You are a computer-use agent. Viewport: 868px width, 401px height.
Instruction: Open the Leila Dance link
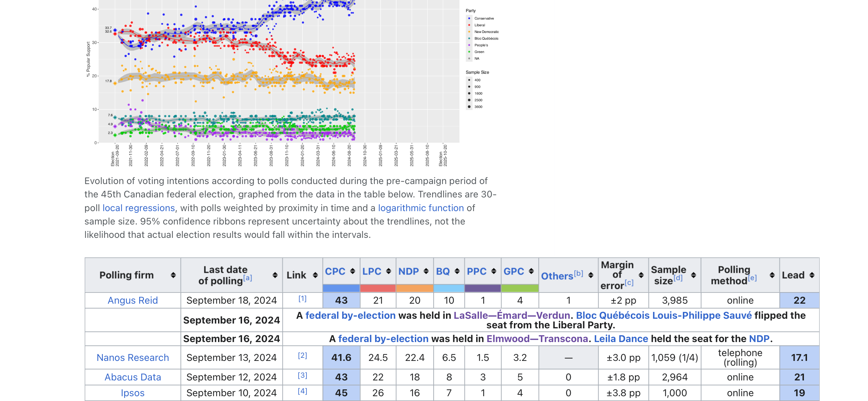tap(621, 339)
